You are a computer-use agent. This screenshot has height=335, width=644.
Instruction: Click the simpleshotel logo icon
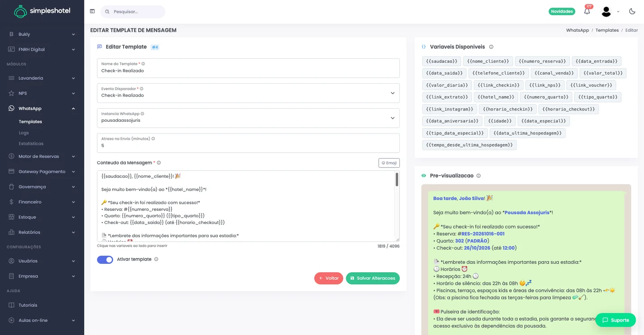click(x=21, y=11)
